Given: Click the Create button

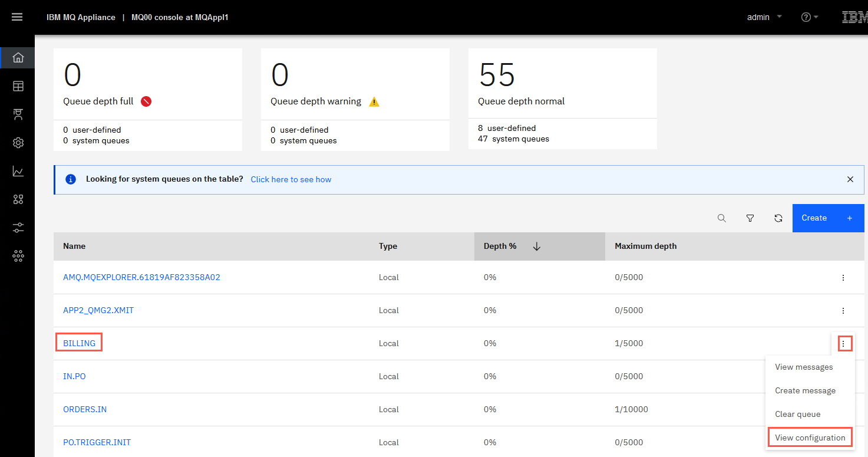Looking at the screenshot, I should pyautogui.click(x=828, y=218).
